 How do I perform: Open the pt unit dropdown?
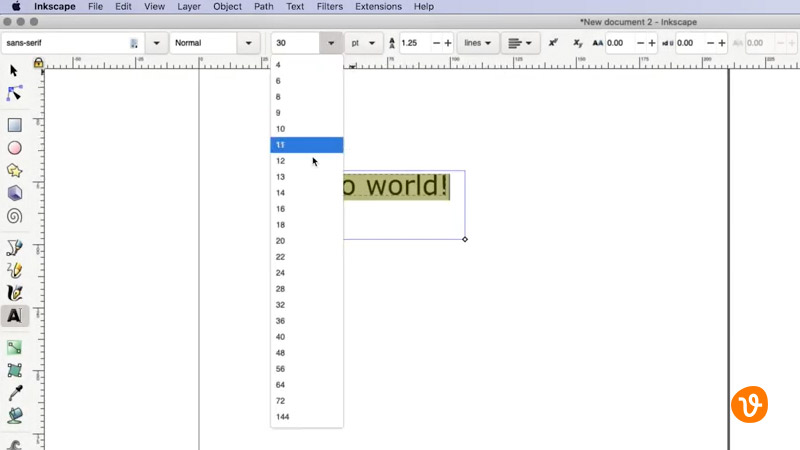point(363,43)
